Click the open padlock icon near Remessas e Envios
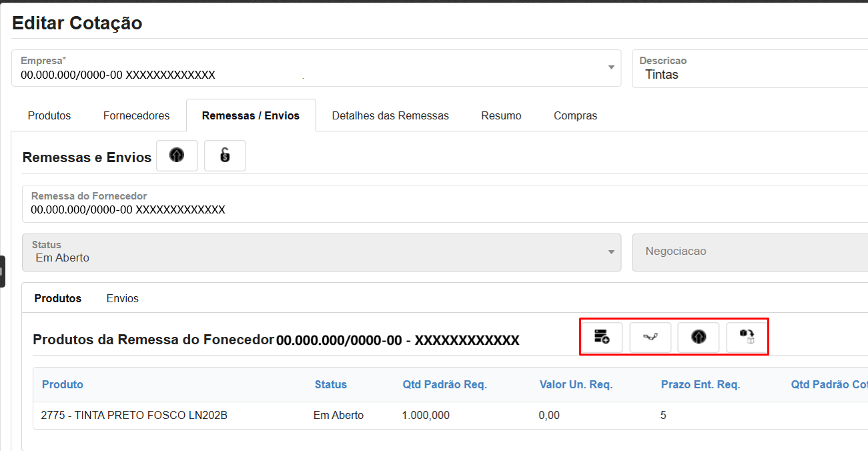Screen dimensions: 868x451 225,155
